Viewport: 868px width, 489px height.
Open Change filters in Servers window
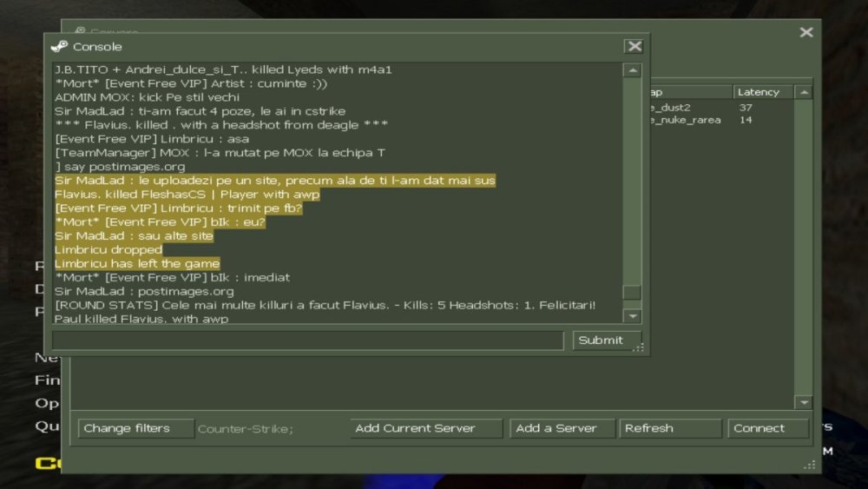pos(136,428)
